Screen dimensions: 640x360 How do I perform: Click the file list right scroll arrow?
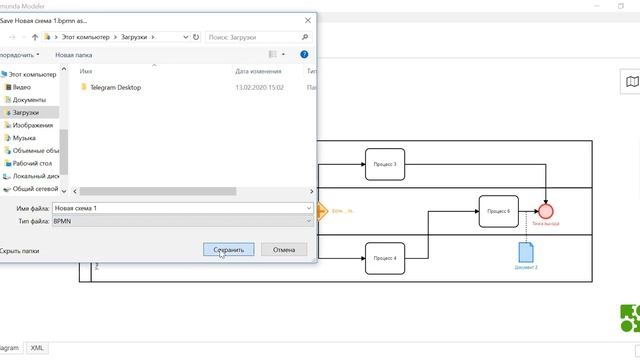[x=311, y=191]
